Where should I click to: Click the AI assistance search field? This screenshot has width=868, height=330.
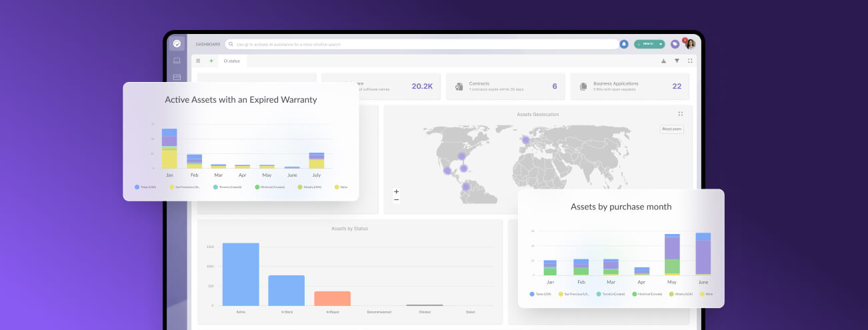point(420,44)
